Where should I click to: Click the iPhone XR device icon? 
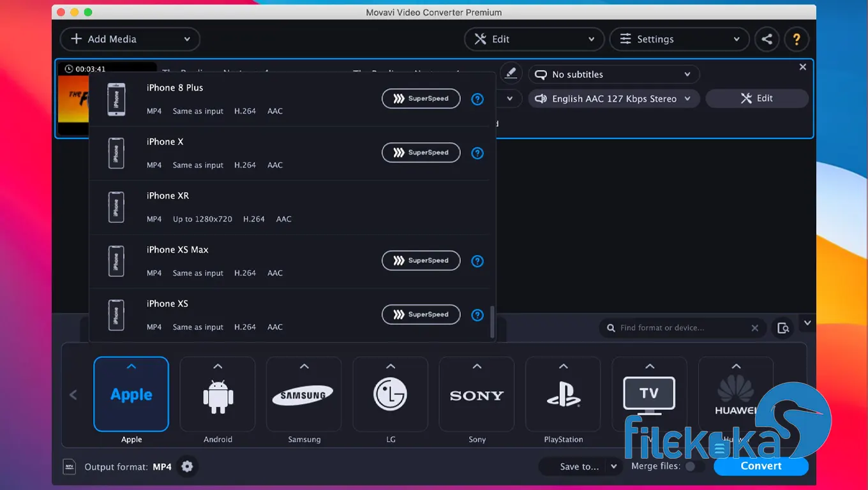[x=116, y=207]
